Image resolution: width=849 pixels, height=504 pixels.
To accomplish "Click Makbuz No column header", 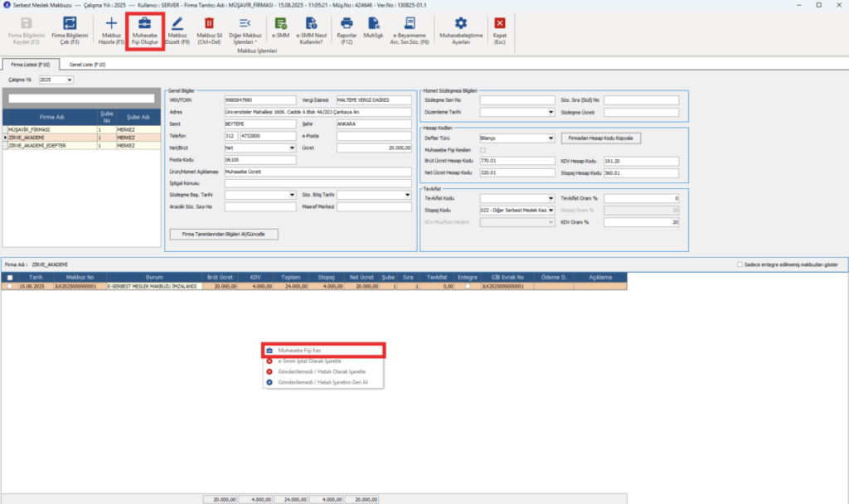I will [80, 277].
